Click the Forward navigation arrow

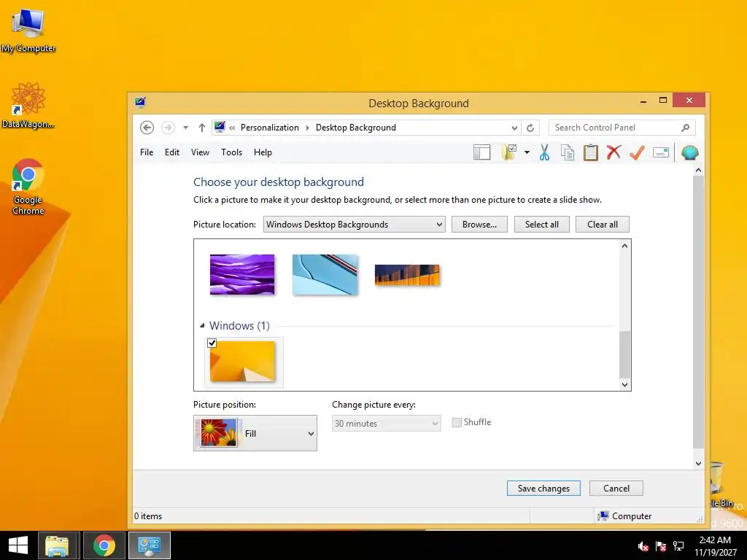click(x=168, y=128)
